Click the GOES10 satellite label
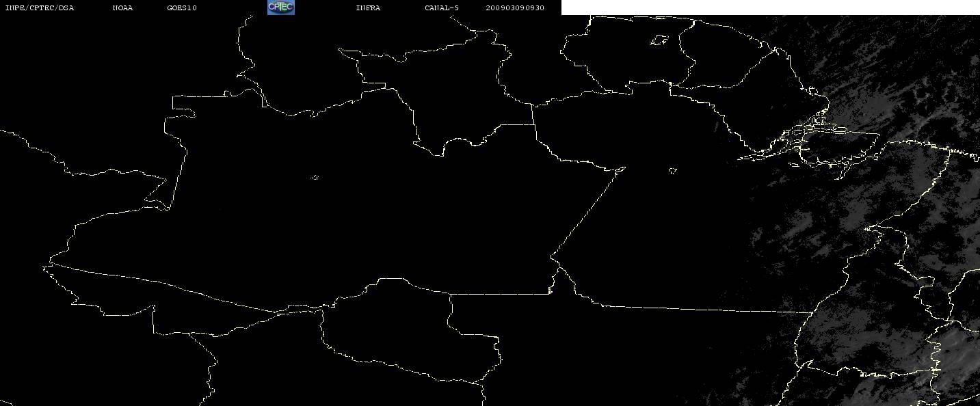 pos(181,8)
